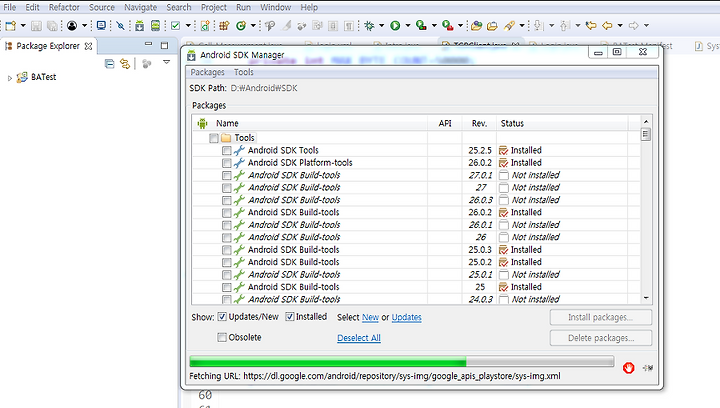Image resolution: width=720 pixels, height=408 pixels.
Task: Open the Run dropdown arrow
Action: 408,26
